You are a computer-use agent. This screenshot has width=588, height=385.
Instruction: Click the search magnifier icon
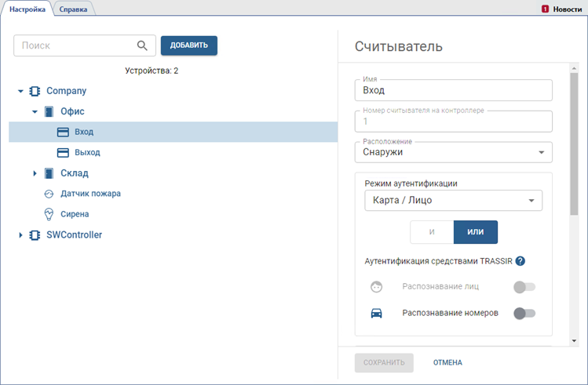click(x=142, y=45)
